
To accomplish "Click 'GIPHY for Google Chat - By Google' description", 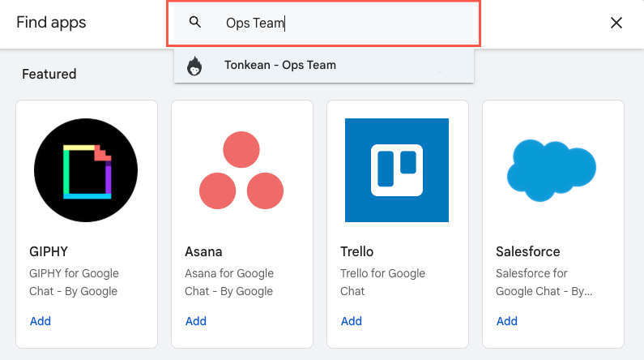I will click(x=74, y=282).
